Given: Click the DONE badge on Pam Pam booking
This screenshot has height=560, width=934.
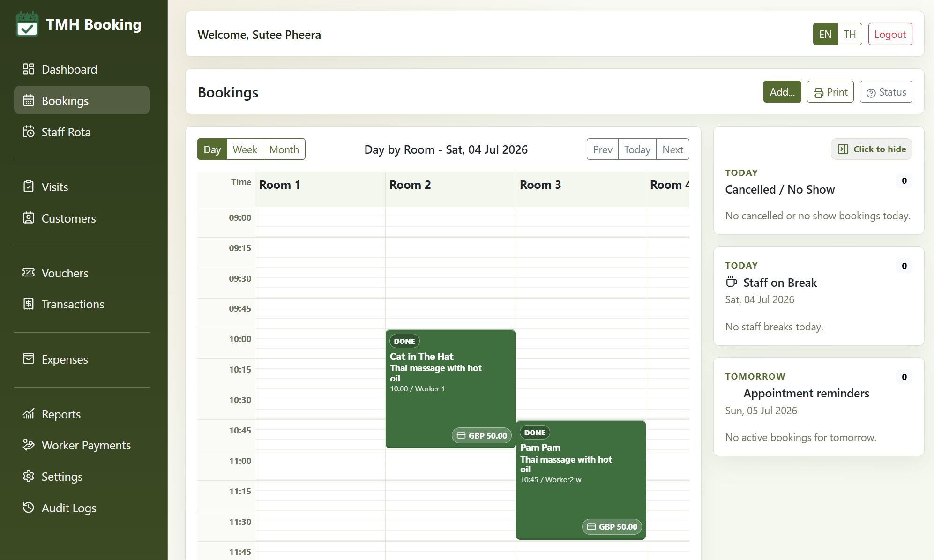Looking at the screenshot, I should coord(535,433).
